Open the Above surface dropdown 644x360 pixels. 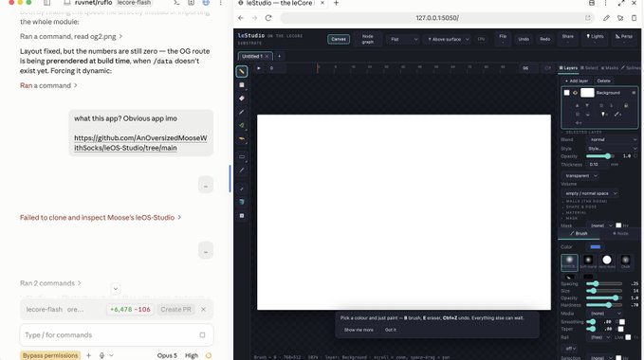(x=448, y=40)
